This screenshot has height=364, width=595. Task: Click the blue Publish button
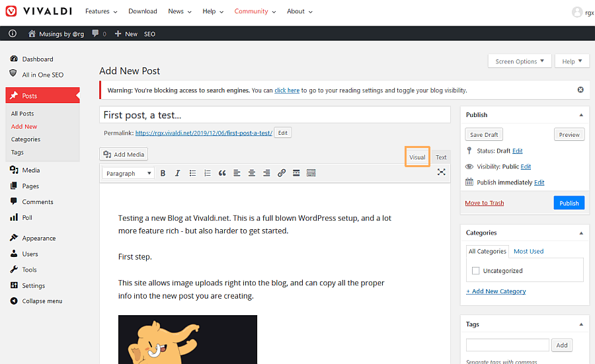(569, 203)
